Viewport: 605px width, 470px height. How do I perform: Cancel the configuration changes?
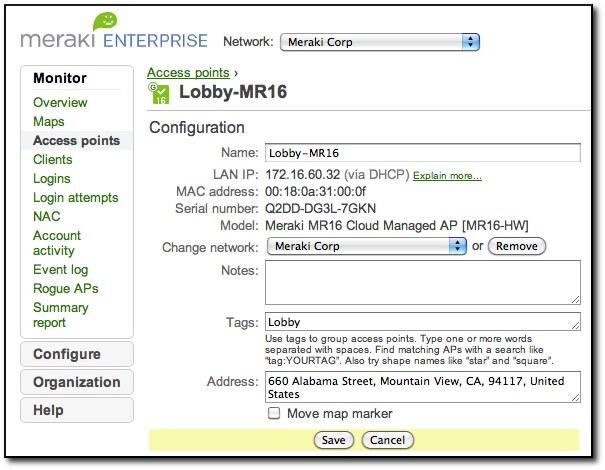click(387, 440)
